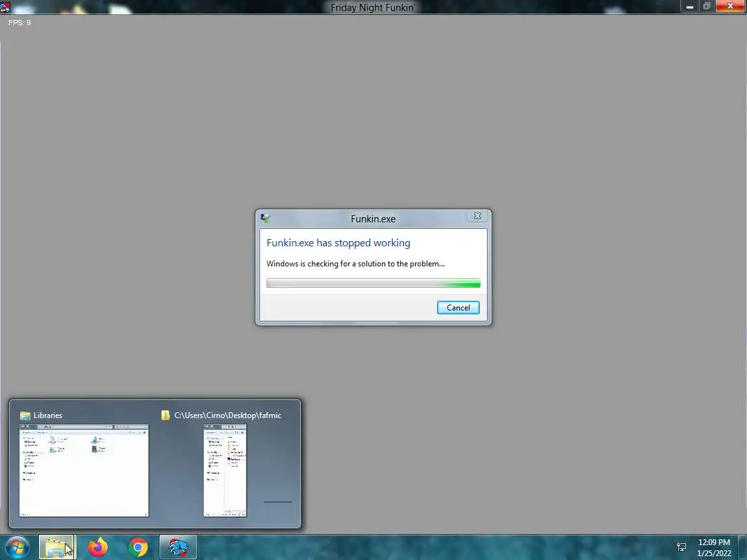
Task: Launch Firefox from the taskbar
Action: pyautogui.click(x=98, y=547)
